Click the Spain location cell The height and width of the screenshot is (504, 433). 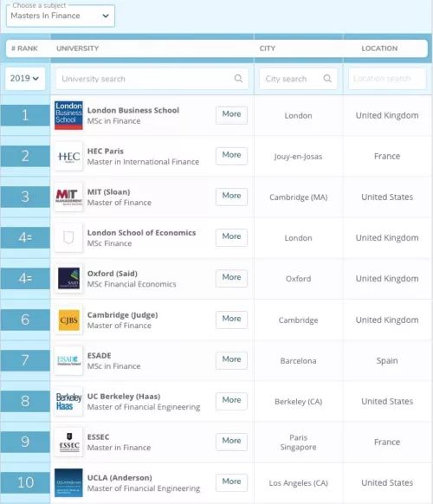(x=387, y=360)
